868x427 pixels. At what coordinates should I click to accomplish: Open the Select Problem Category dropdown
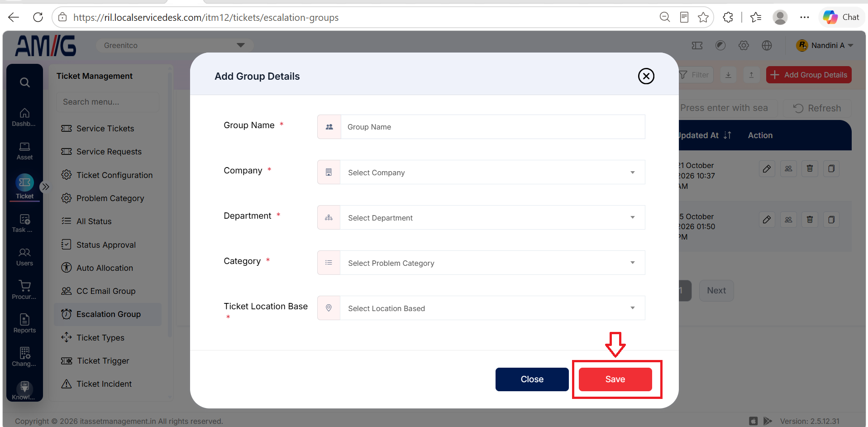(492, 263)
